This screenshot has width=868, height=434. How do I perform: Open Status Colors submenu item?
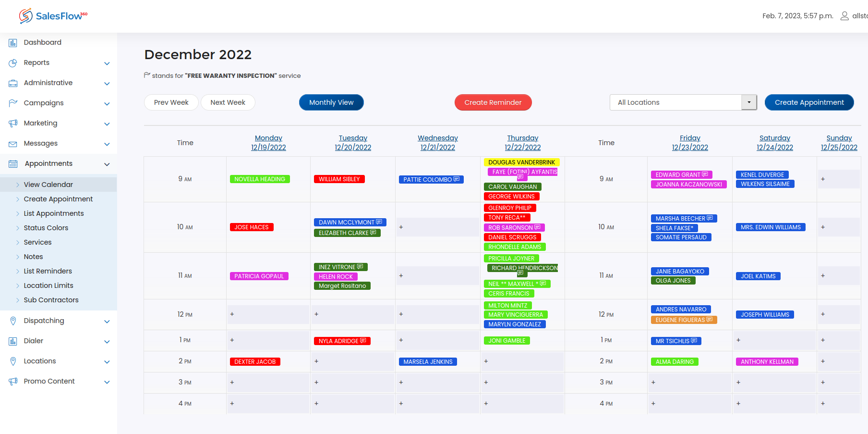[x=46, y=228]
